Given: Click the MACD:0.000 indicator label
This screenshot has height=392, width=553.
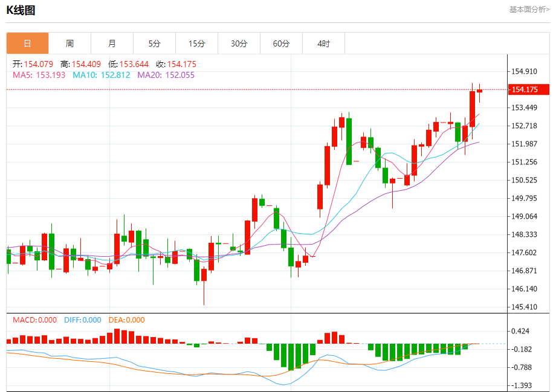Looking at the screenshot, I should coord(34,320).
